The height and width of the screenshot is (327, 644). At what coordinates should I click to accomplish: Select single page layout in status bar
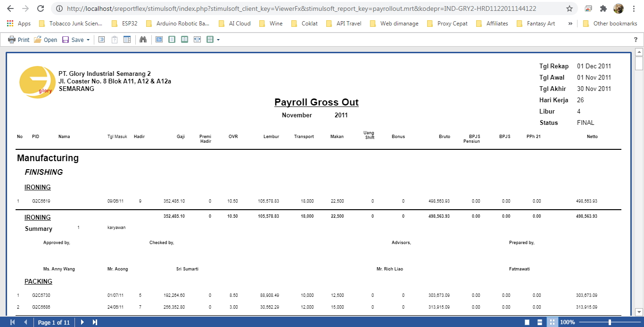[x=527, y=322]
